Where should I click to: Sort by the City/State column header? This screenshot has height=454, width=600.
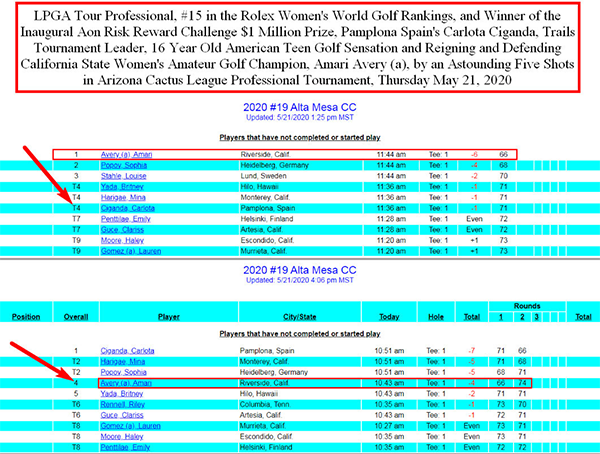300,317
